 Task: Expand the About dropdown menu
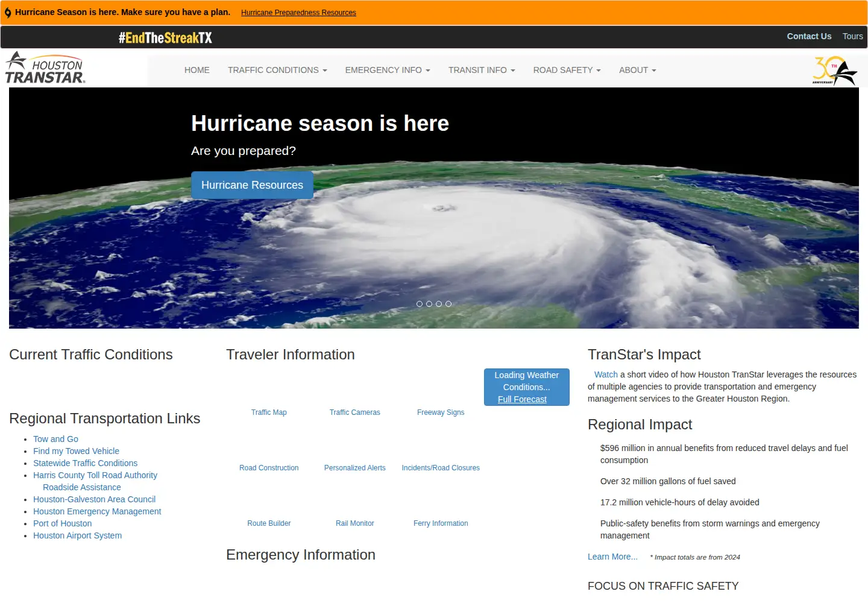[638, 70]
